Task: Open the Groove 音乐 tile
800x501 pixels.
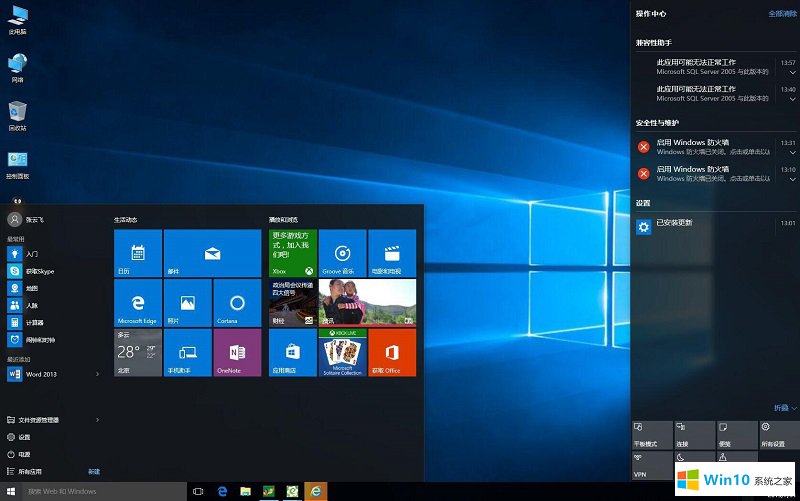Action: [342, 253]
